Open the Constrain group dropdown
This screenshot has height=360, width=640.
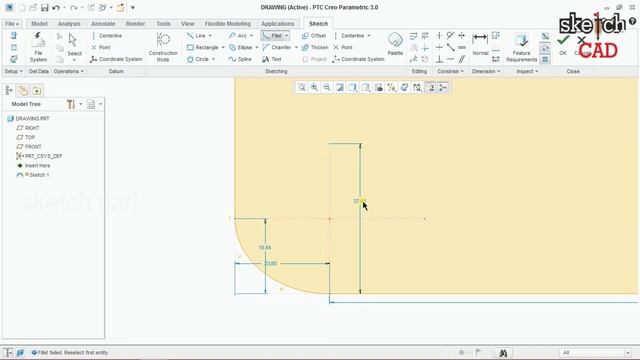tap(450, 71)
